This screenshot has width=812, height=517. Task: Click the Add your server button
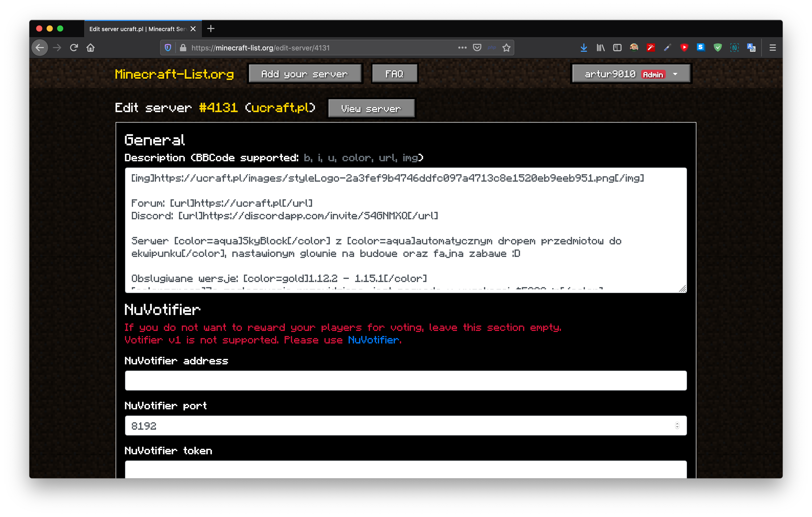[304, 74]
